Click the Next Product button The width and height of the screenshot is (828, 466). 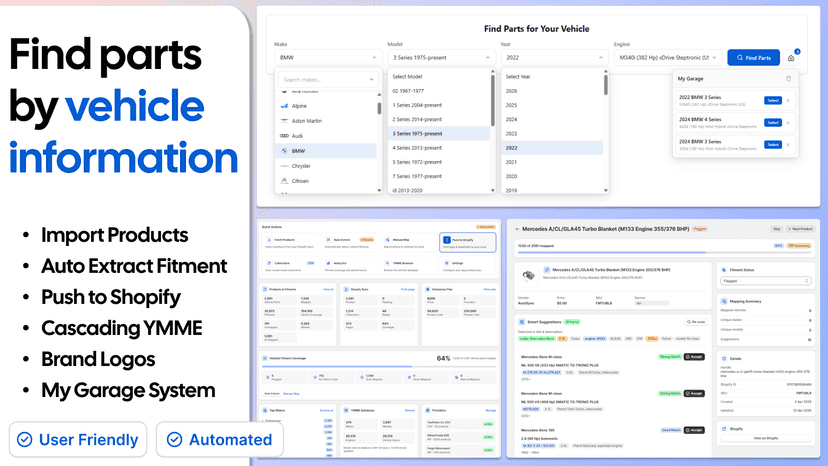(801, 229)
